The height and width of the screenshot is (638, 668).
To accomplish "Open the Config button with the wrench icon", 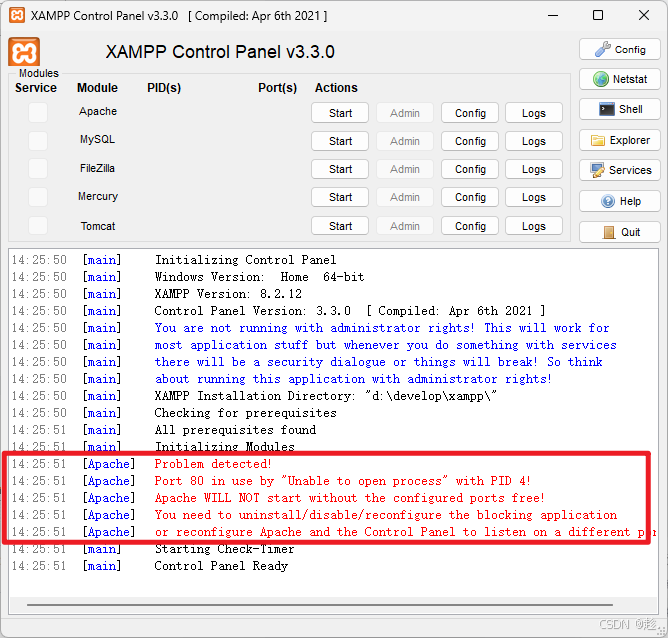I will (x=619, y=49).
